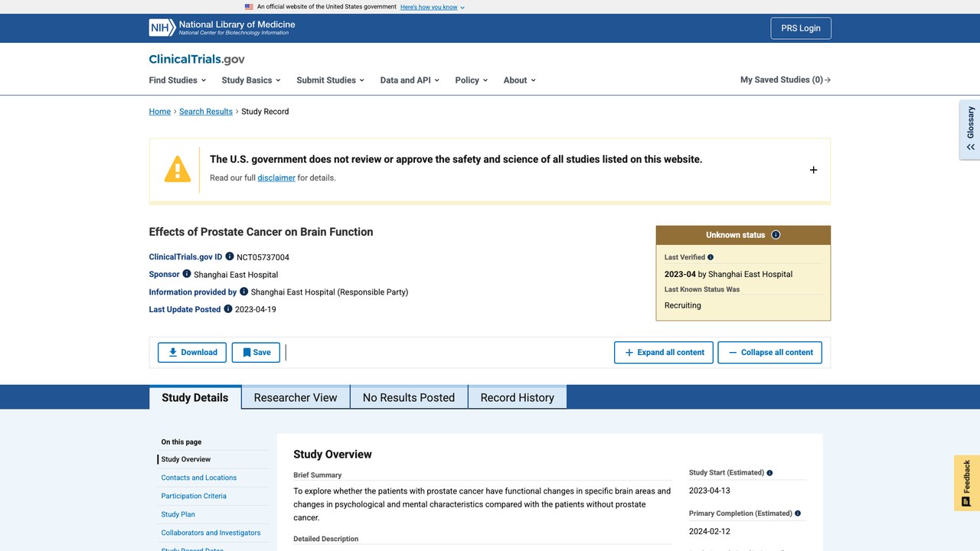
Task: Open the No Results Posted tab
Action: coord(409,397)
